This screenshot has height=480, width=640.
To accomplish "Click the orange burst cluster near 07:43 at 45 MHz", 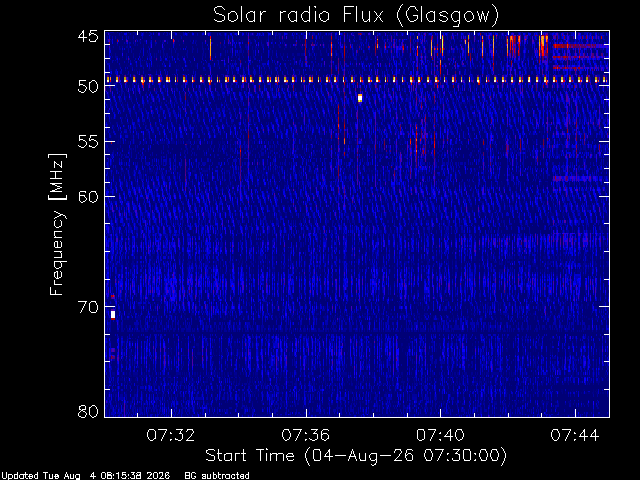I will [544, 46].
